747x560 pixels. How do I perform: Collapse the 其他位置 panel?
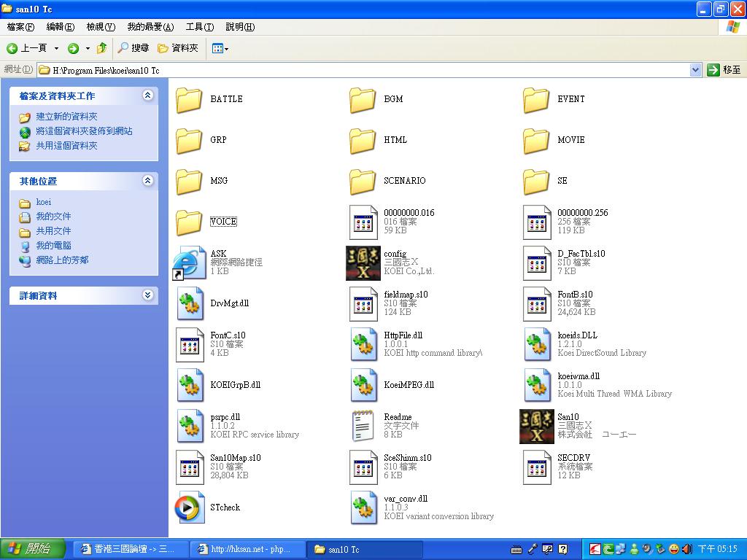pyautogui.click(x=147, y=181)
